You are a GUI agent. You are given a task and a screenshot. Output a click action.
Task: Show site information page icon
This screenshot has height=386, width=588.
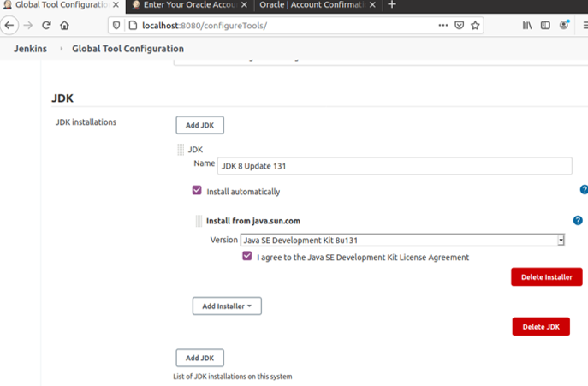point(133,26)
